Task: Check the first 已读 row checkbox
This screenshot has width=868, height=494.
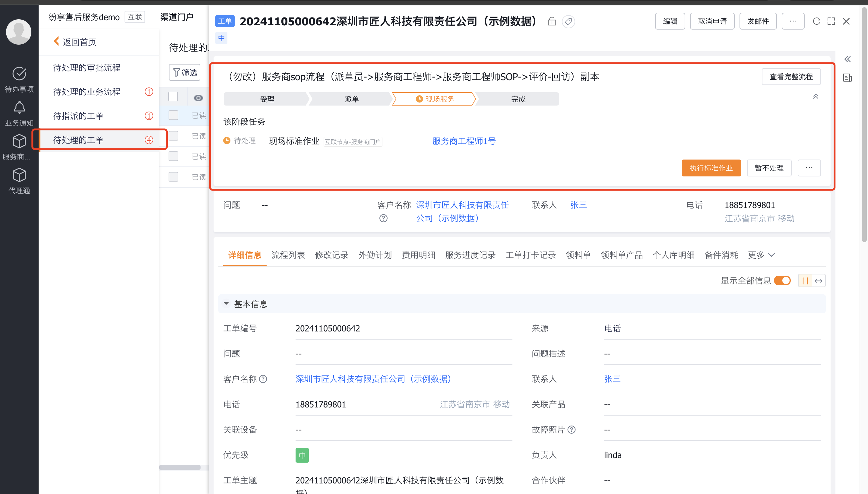Action: click(x=173, y=115)
